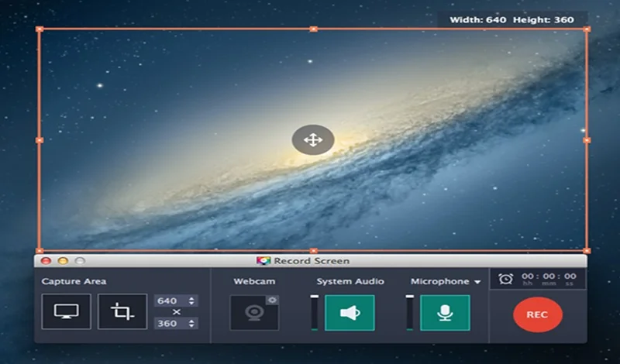Click the bottom-middle handle of capture frame

(314, 251)
